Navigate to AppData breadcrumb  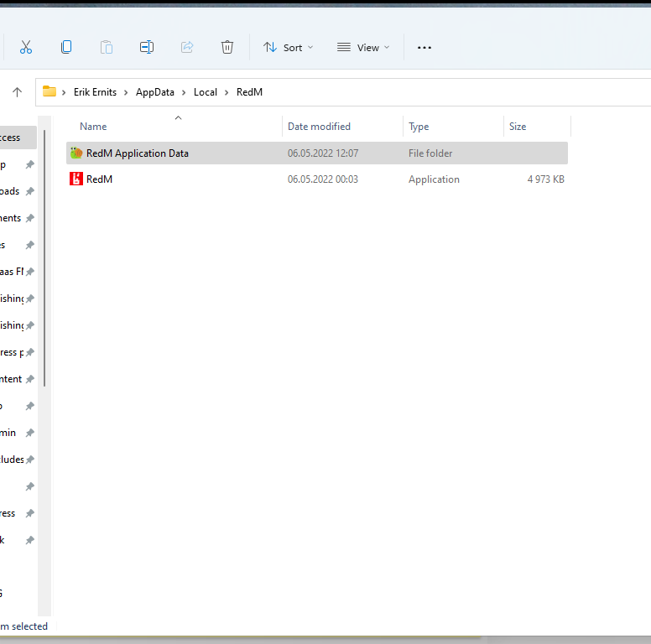point(155,92)
